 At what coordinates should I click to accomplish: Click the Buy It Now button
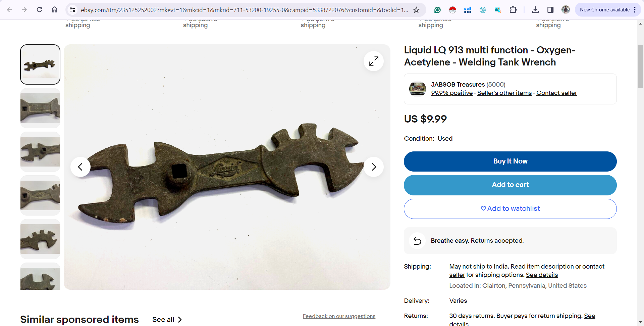[510, 161]
